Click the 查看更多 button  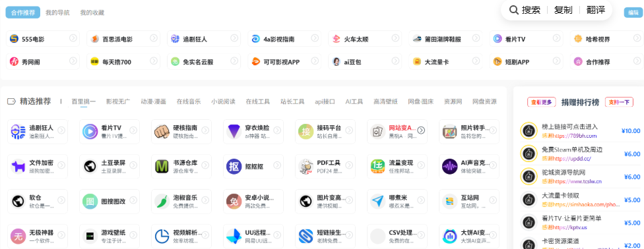coord(542,102)
